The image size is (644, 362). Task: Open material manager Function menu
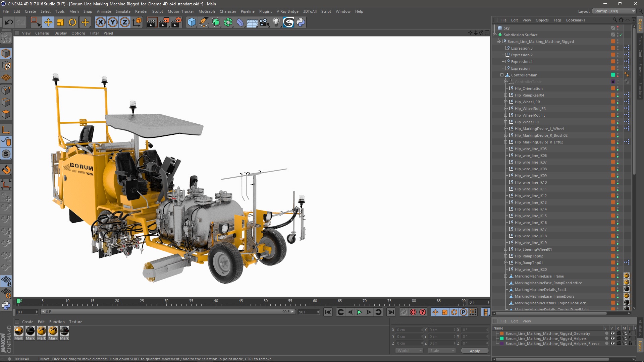click(57, 322)
